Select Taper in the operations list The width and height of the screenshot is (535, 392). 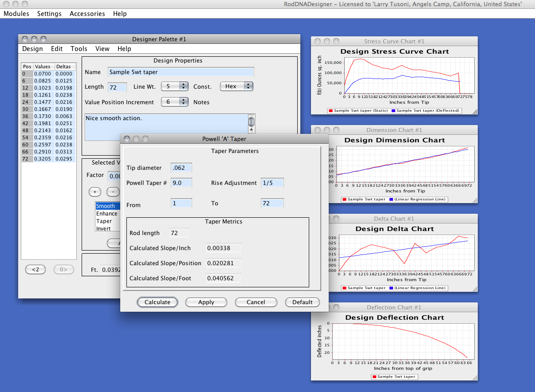pos(105,221)
